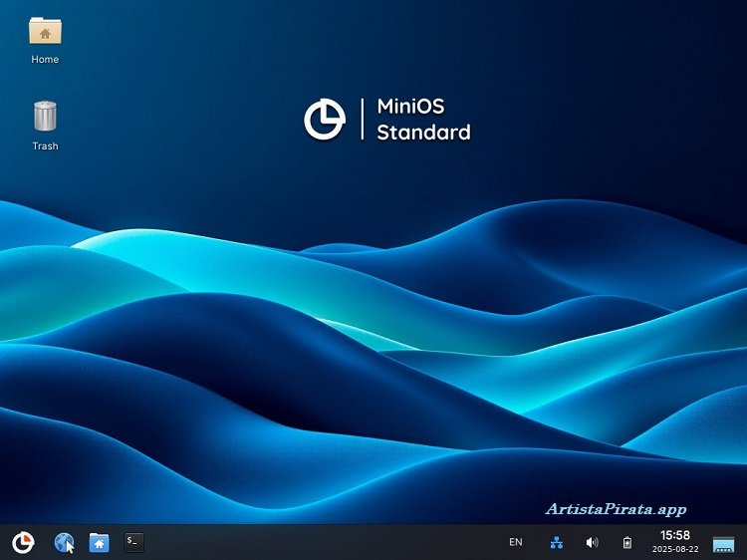Open the MiniOS application menu button
Viewport: 747px width, 560px height.
click(23, 542)
